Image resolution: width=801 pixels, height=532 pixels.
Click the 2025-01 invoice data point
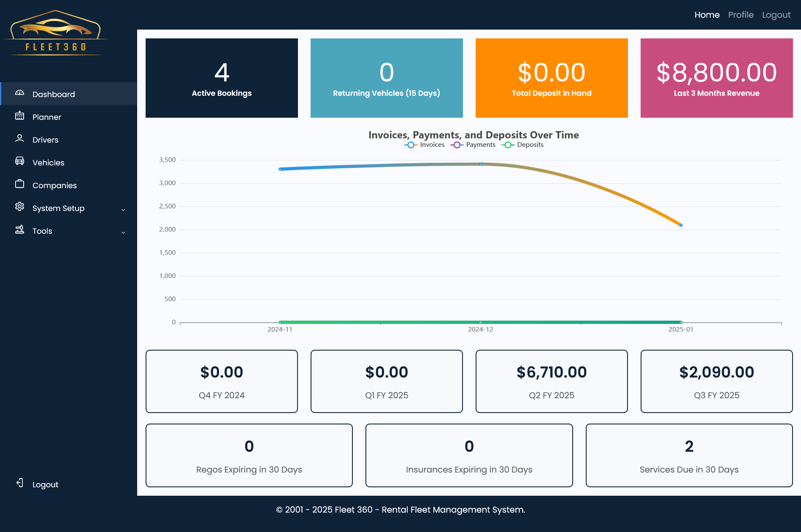(681, 225)
